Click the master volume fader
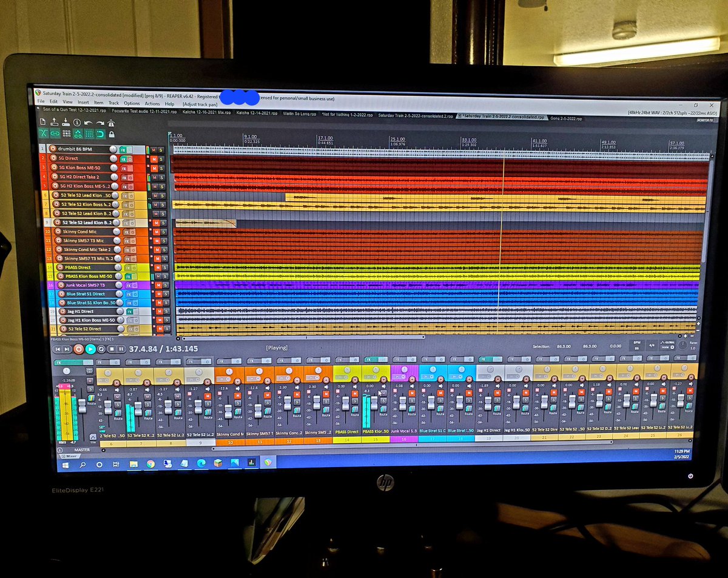Screen dimensions: 728x578 (x=82, y=406)
